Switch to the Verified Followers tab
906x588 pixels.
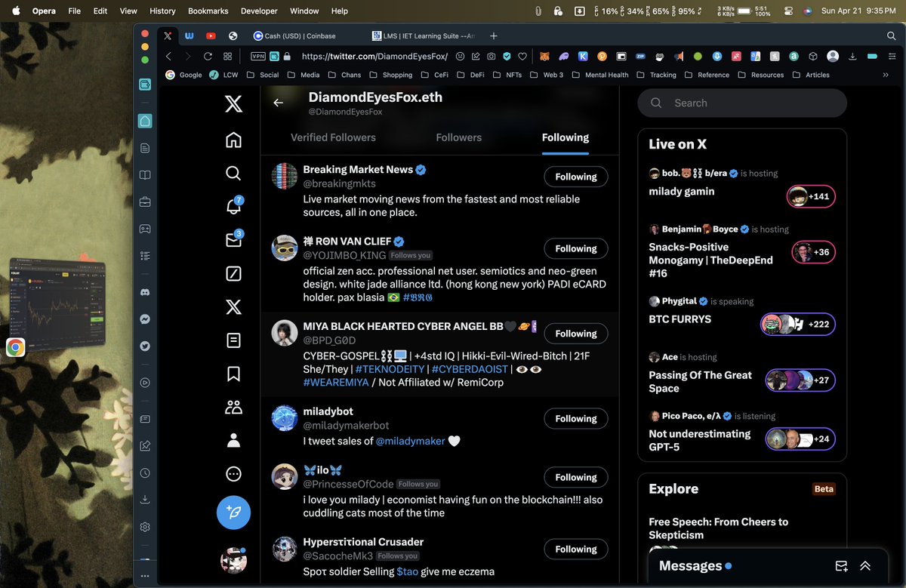point(333,137)
